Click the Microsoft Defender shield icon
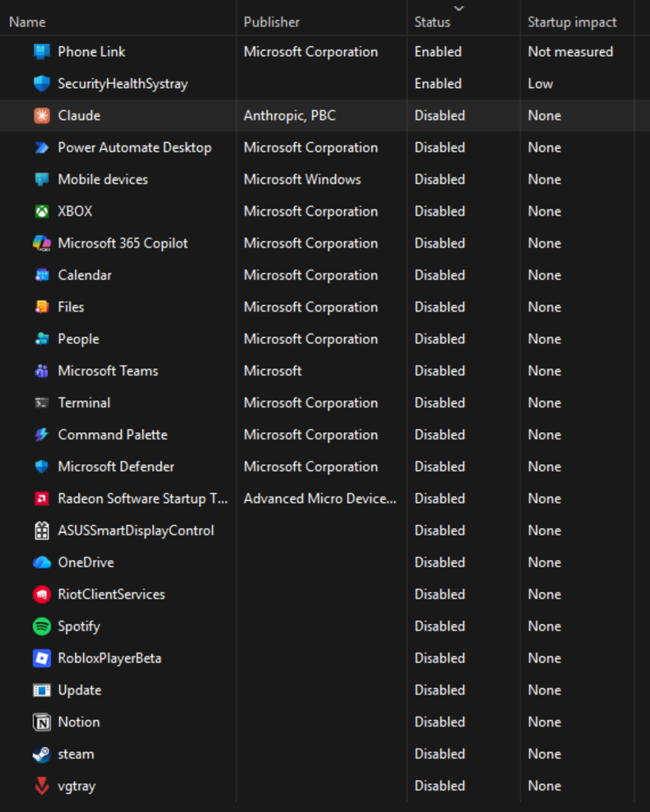Screen dimensions: 650x812 42,466
